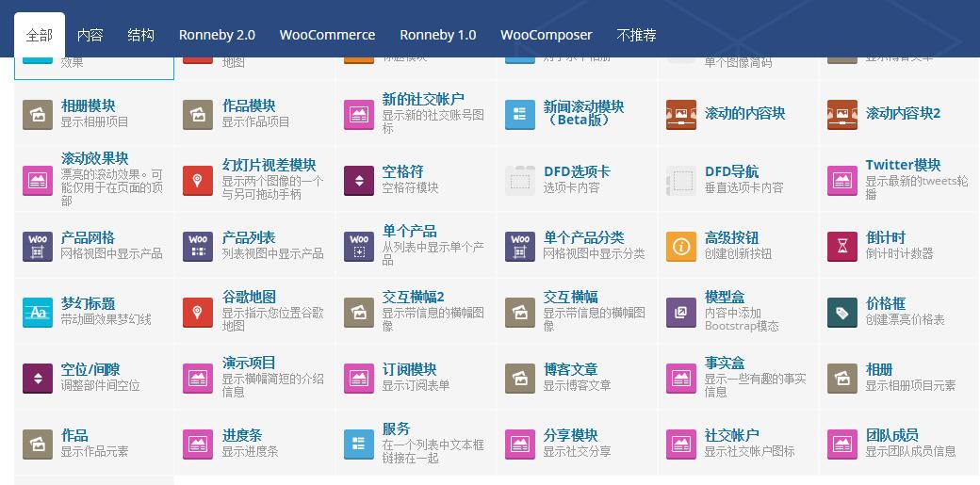Click the 滚动的内容块 orange icon

(x=681, y=115)
